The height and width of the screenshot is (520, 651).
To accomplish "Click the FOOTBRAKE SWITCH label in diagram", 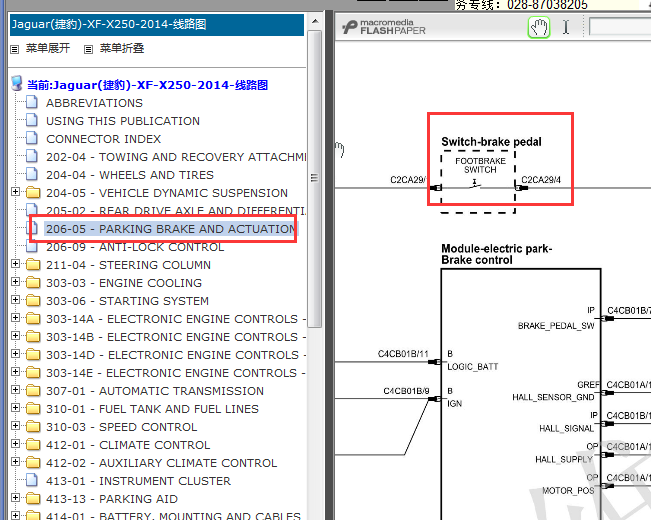I will (x=480, y=165).
